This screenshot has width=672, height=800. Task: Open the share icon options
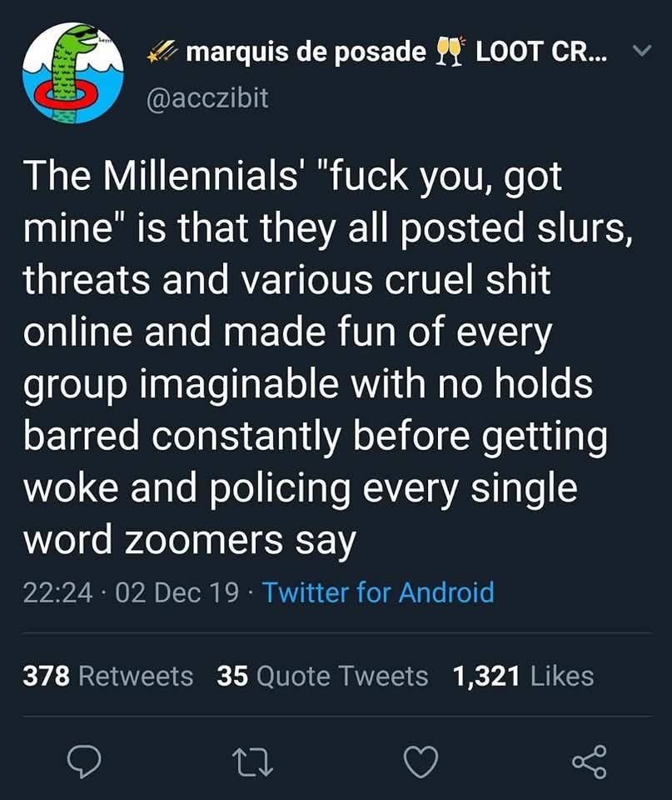click(590, 761)
